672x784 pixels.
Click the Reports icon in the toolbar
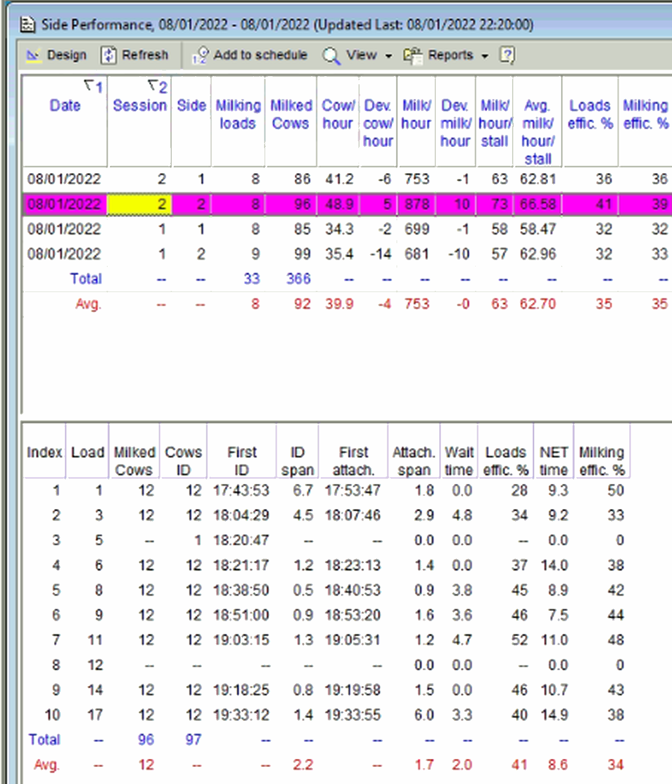coord(413,55)
